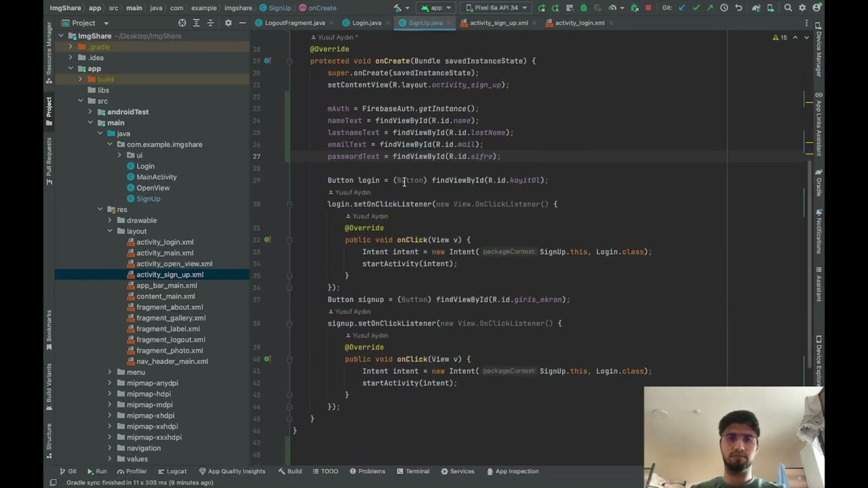Open Device Manager on right sidebar
This screenshot has height=488, width=868.
(818, 50)
